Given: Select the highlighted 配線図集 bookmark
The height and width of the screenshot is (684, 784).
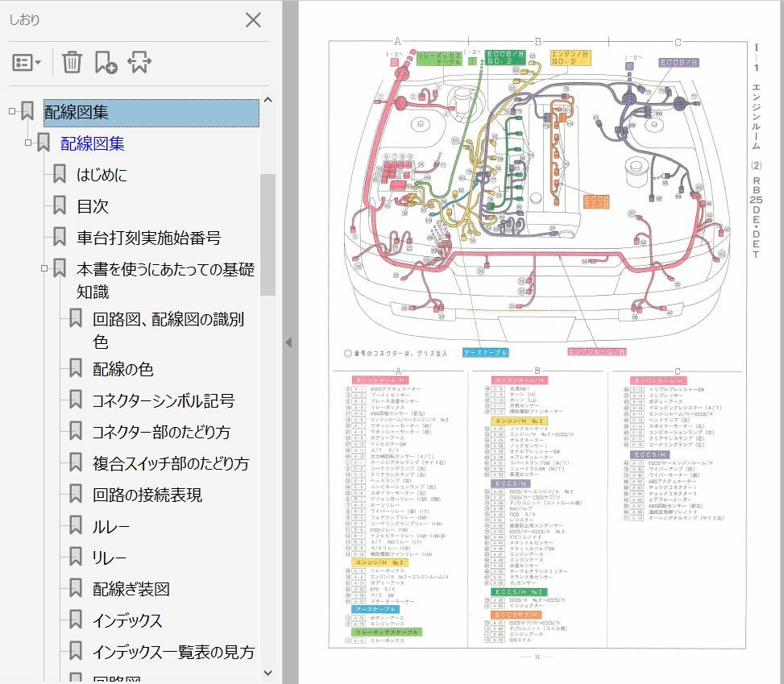Looking at the screenshot, I should pyautogui.click(x=151, y=113).
